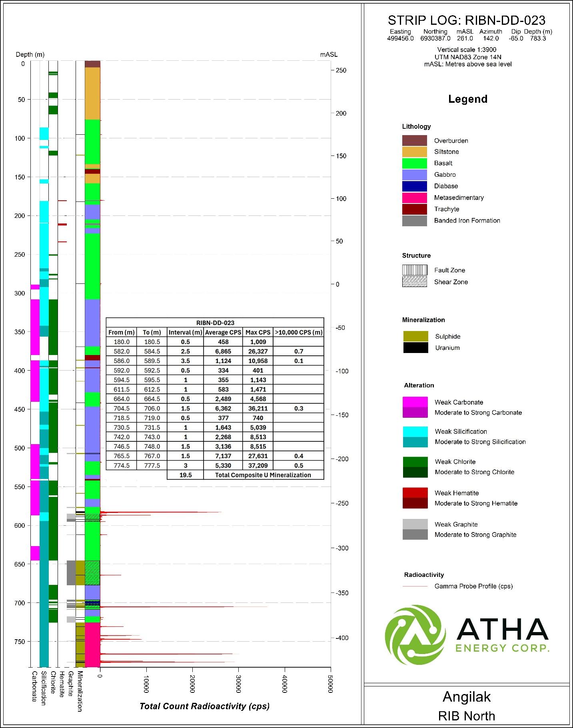Image resolution: width=573 pixels, height=728 pixels.
Task: Select the "UTM NAD83 Zone 14N" text
Action: [x=468, y=57]
